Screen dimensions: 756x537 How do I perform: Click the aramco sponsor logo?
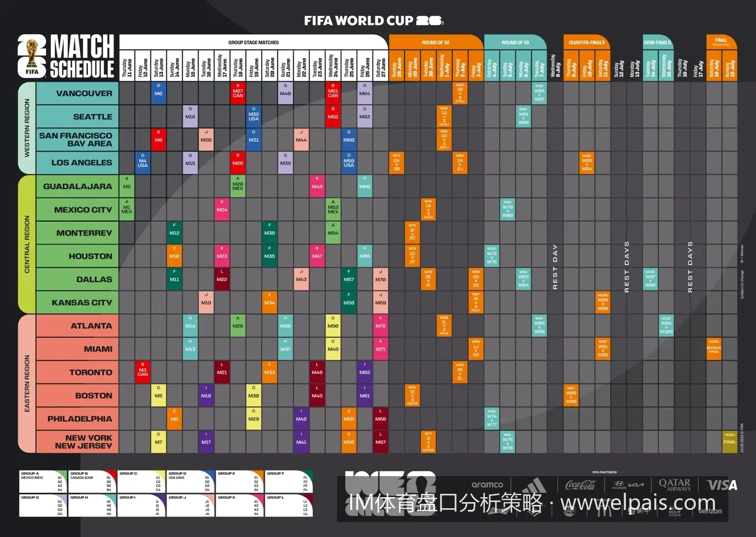pos(487,484)
